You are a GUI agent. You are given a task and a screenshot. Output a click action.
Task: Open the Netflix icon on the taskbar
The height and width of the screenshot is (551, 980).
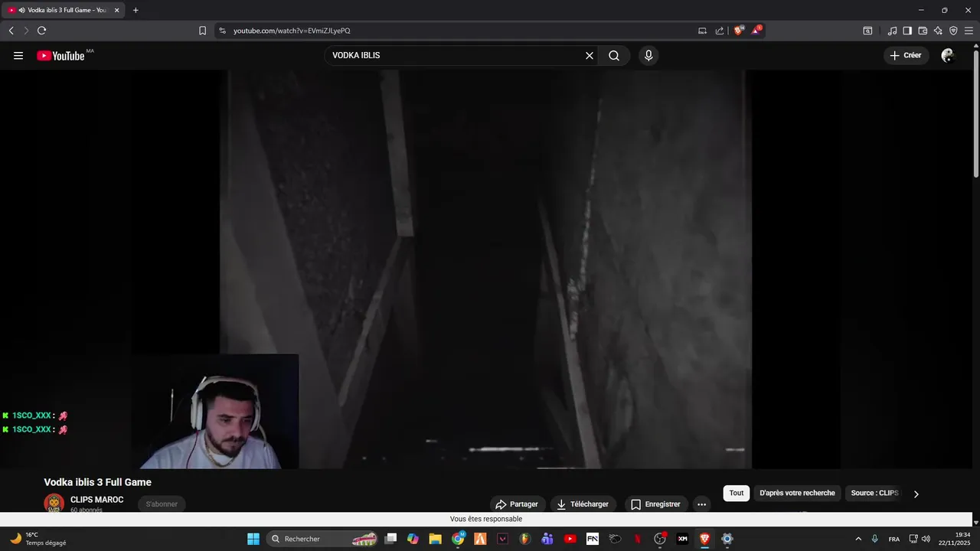(x=637, y=539)
